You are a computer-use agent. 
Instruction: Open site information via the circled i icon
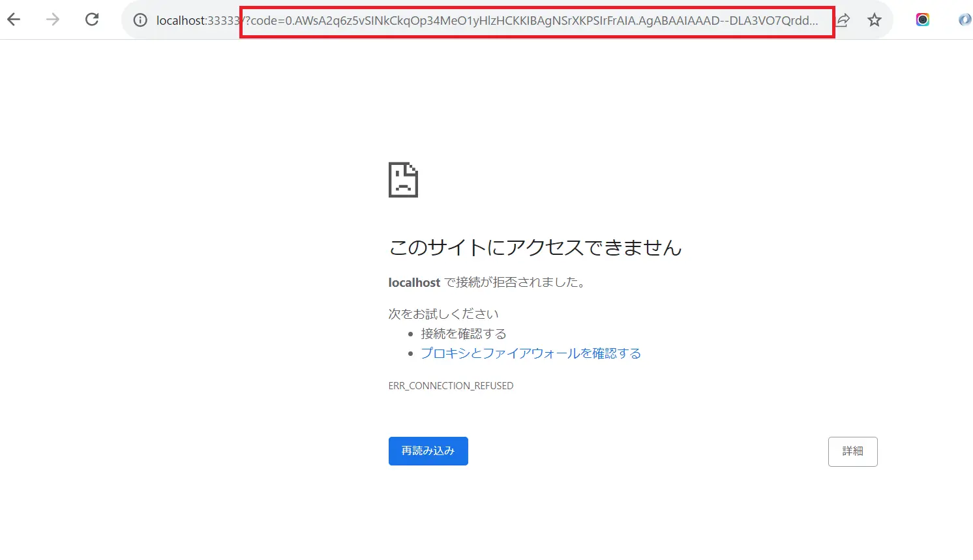(140, 20)
